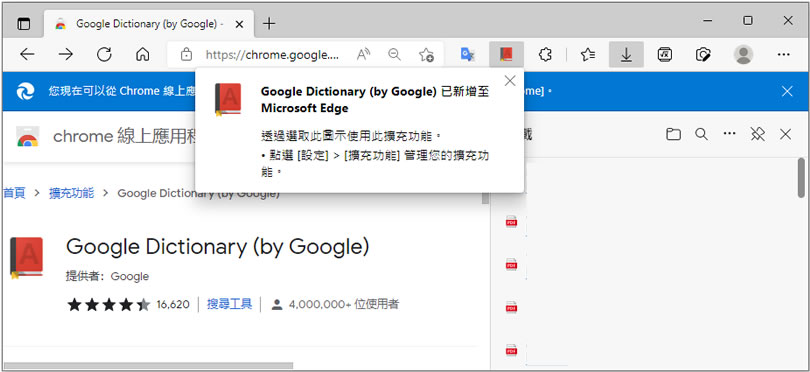Click the page horizontal scrollbar
The image size is (810, 372).
click(x=149, y=366)
